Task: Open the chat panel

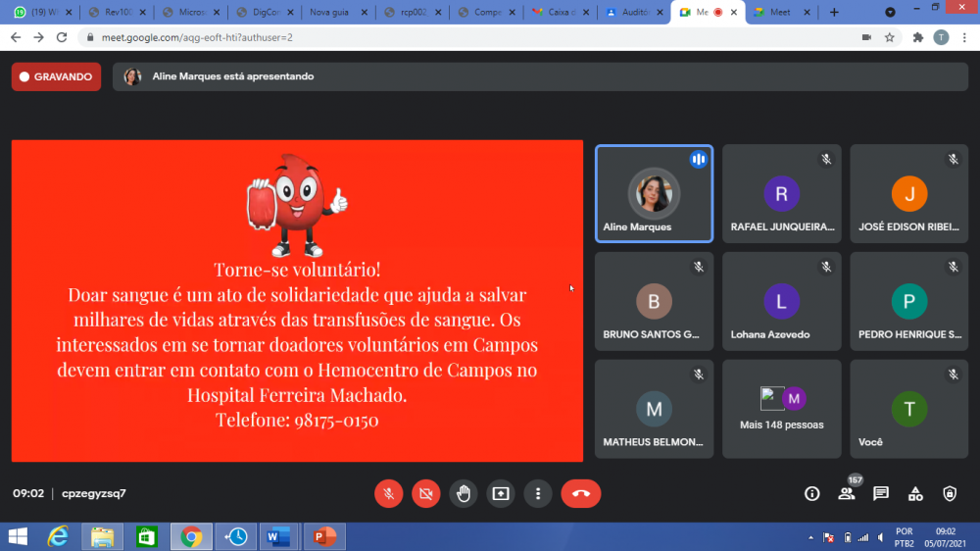Action: [881, 494]
